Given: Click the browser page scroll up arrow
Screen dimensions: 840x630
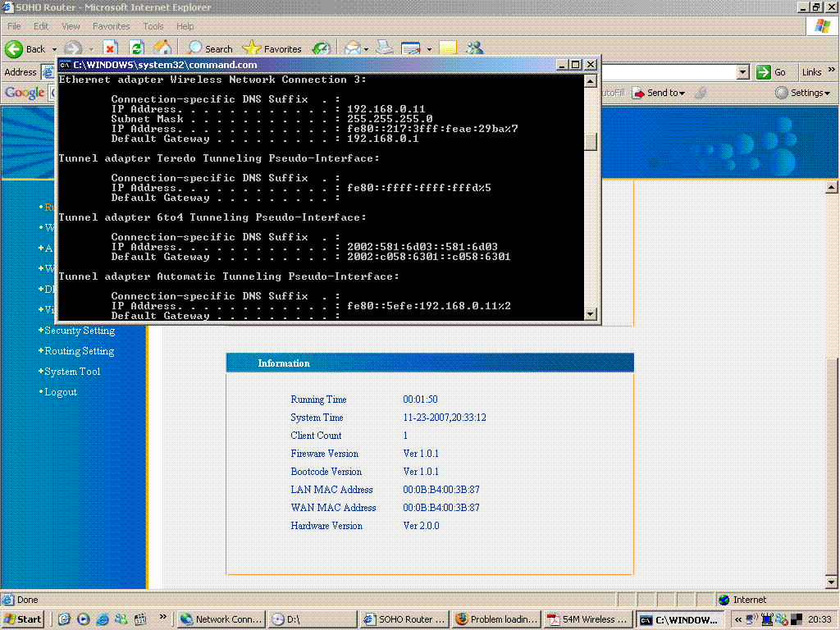Looking at the screenshot, I should pos(832,188).
